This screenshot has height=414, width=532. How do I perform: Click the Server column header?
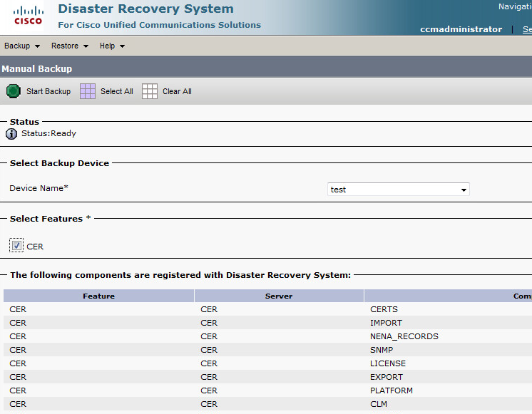(279, 296)
